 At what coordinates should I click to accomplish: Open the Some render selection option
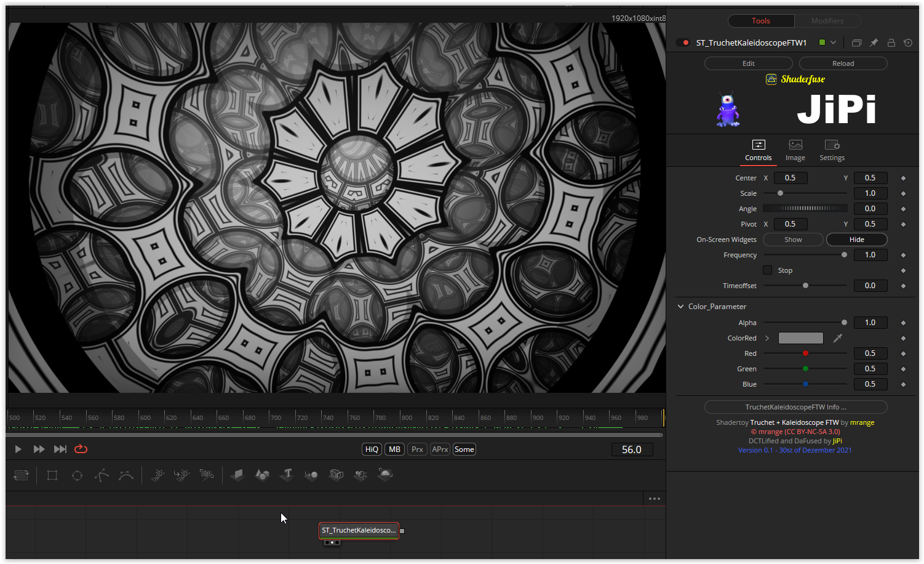pyautogui.click(x=464, y=449)
